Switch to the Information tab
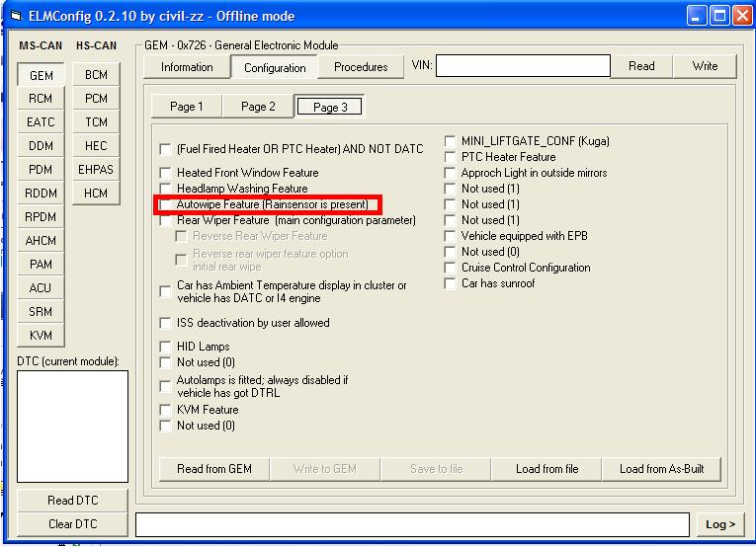This screenshot has height=547, width=756. [x=187, y=67]
